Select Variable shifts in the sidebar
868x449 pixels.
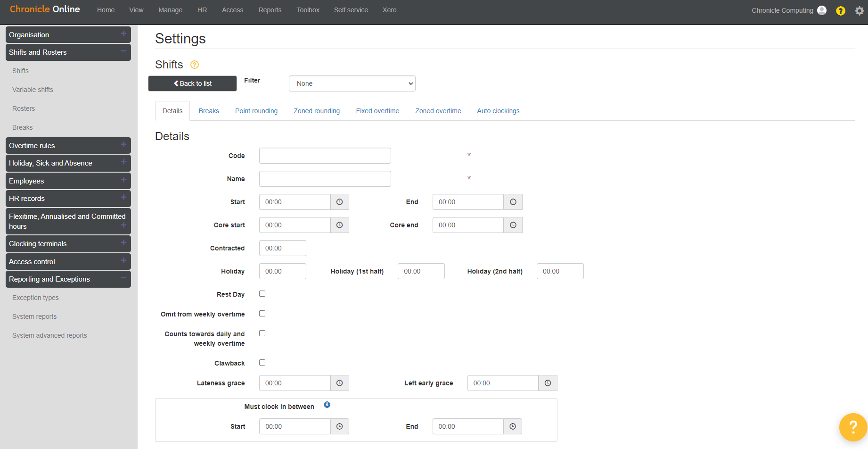[x=33, y=90]
